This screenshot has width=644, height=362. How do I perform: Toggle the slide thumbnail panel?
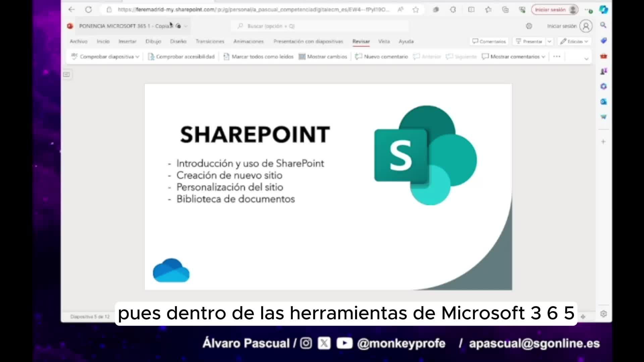(x=66, y=74)
